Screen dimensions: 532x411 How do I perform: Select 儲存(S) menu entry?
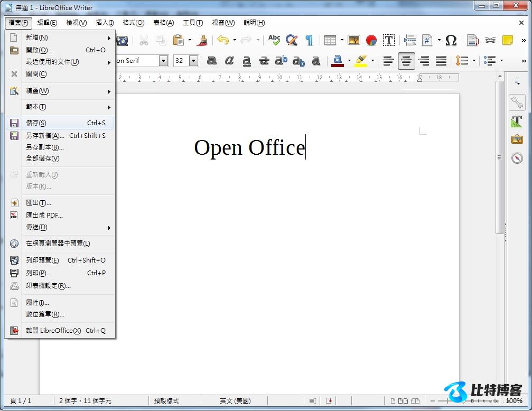60,123
